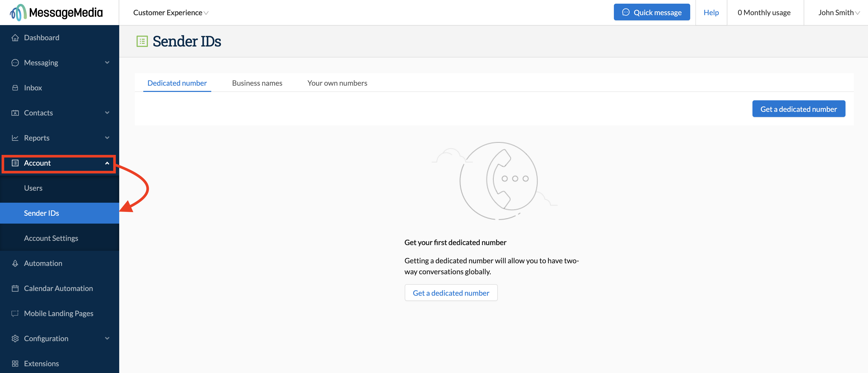Image resolution: width=868 pixels, height=373 pixels.
Task: Click the Help link
Action: pyautogui.click(x=711, y=13)
